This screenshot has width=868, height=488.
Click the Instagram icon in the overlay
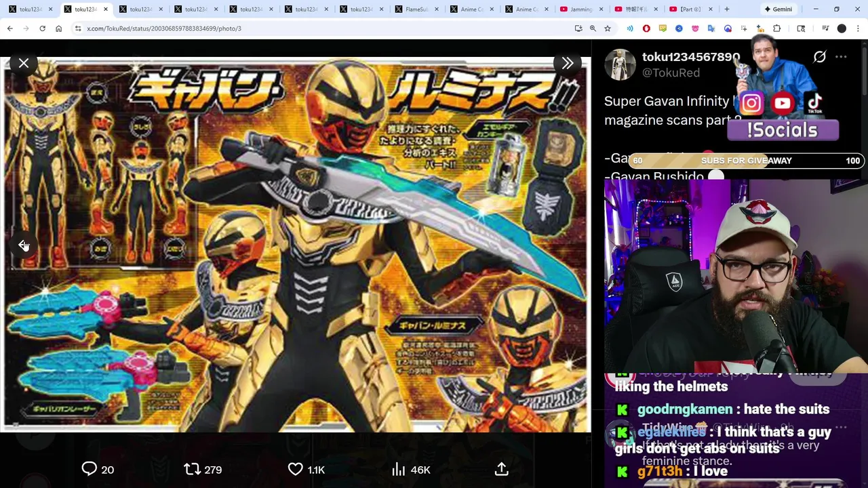click(751, 104)
